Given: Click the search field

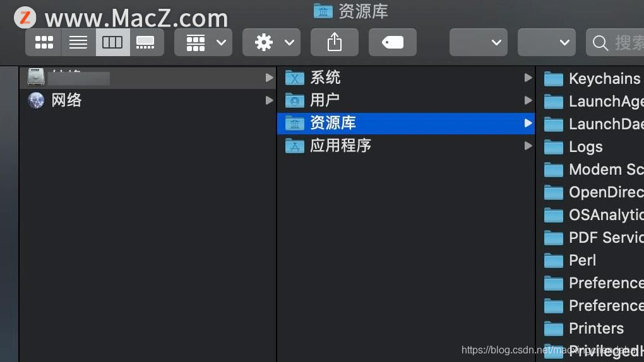Looking at the screenshot, I should [x=615, y=42].
